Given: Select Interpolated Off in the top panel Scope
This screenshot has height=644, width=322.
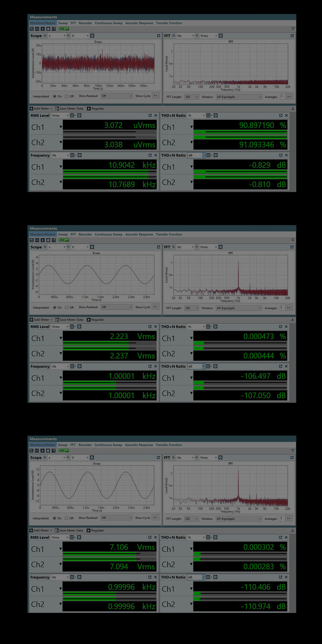Looking at the screenshot, I should pos(66,96).
